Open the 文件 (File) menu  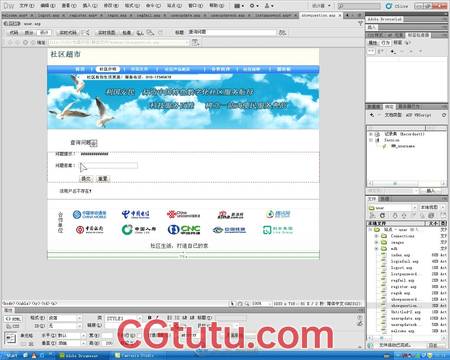pyautogui.click(x=27, y=6)
